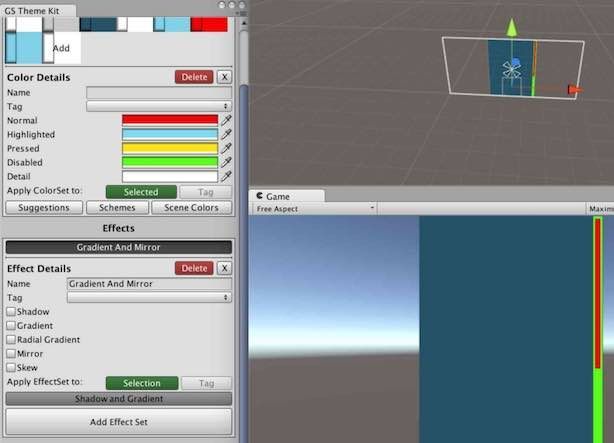
Task: Click the Name field in Color Details
Action: [x=159, y=92]
